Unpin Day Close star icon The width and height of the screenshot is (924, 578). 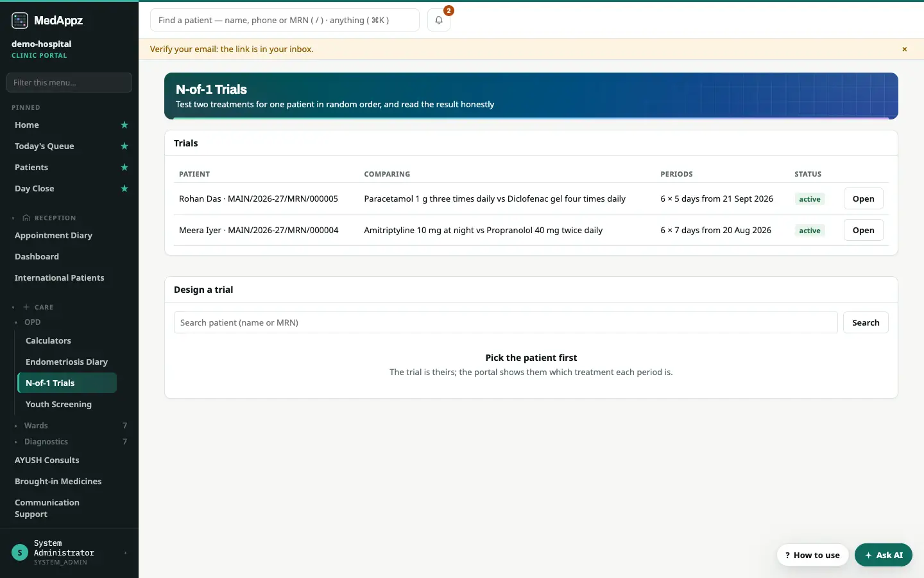pyautogui.click(x=124, y=189)
